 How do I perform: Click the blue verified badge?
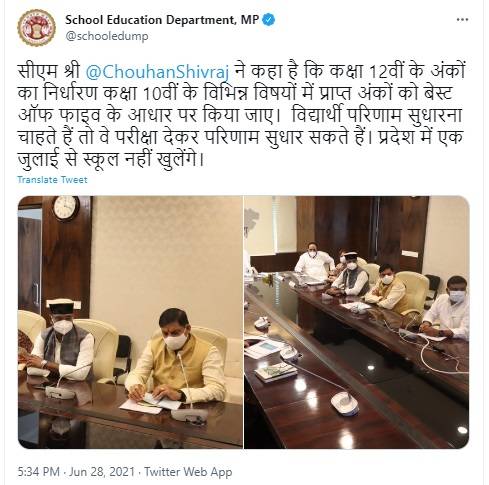[x=269, y=20]
